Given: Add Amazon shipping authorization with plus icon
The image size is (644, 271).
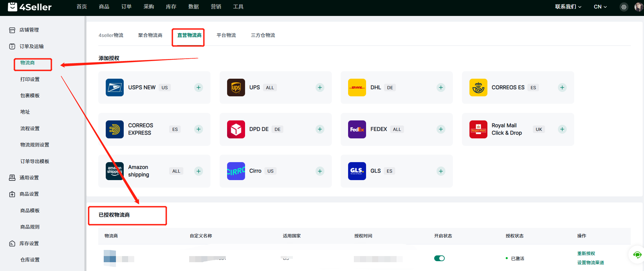Looking at the screenshot, I should pos(199,171).
